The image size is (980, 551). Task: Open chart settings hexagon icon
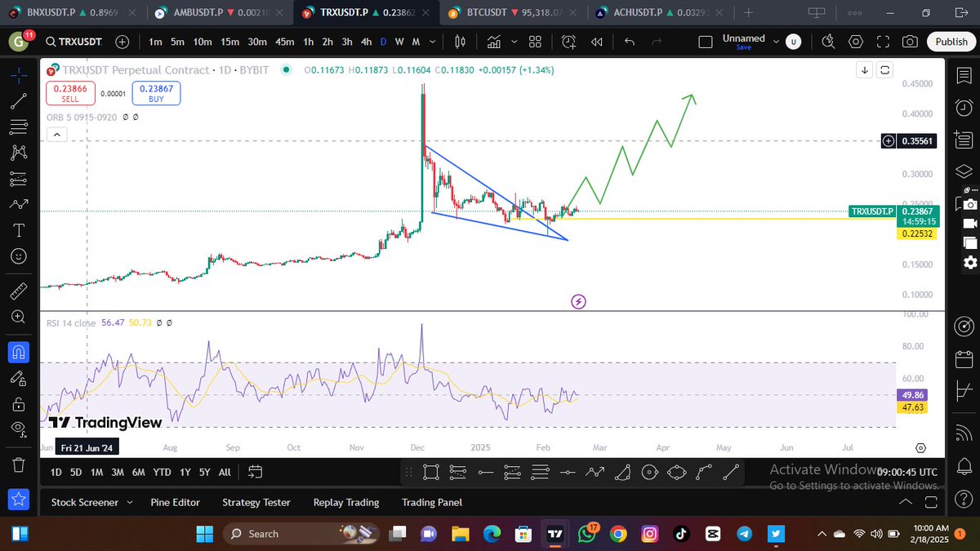[x=855, y=42]
